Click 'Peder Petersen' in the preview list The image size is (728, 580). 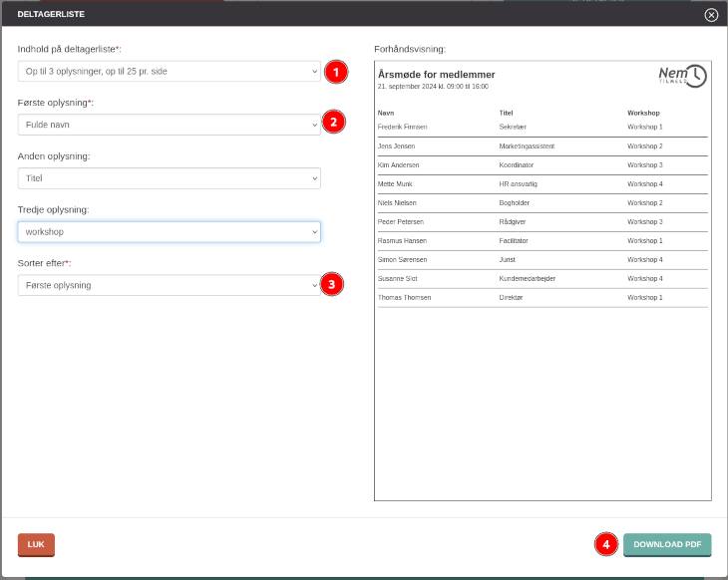tap(401, 222)
